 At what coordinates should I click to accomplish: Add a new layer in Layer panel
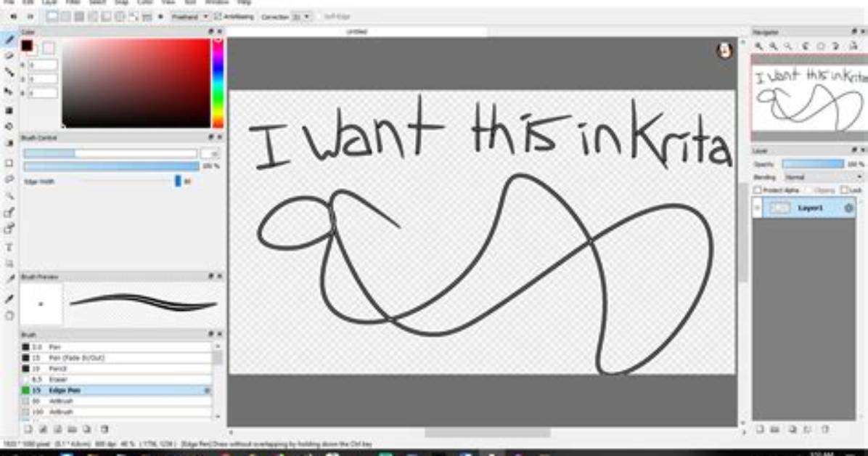[x=760, y=429]
